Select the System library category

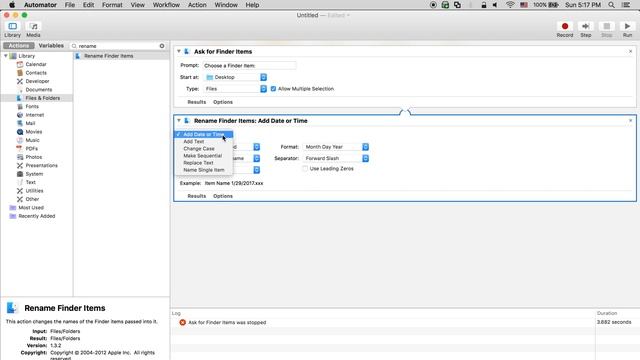pyautogui.click(x=34, y=174)
